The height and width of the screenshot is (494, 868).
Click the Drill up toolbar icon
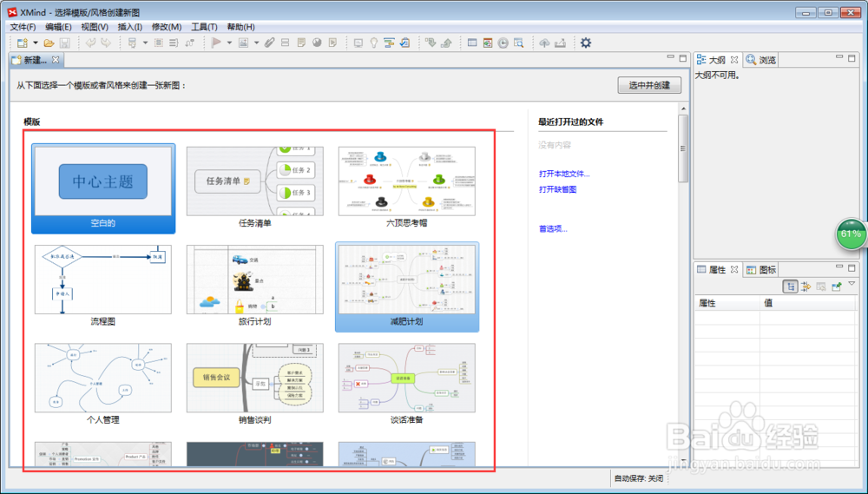click(447, 43)
